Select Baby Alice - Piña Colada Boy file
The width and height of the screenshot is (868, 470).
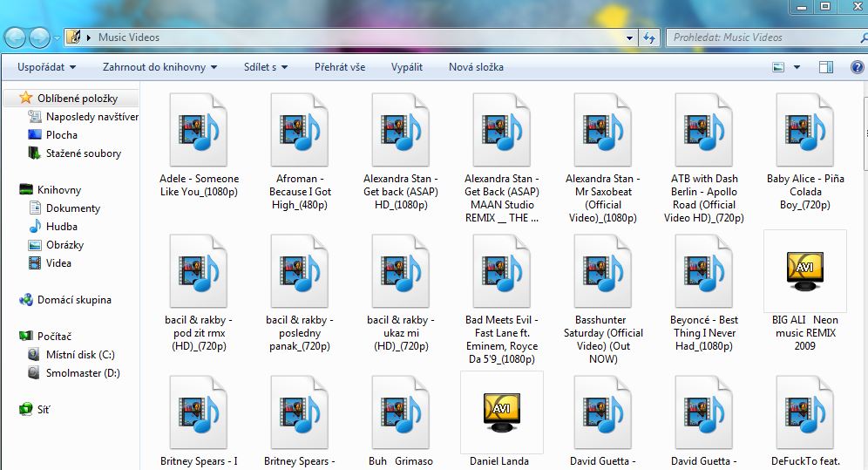pyautogui.click(x=805, y=153)
